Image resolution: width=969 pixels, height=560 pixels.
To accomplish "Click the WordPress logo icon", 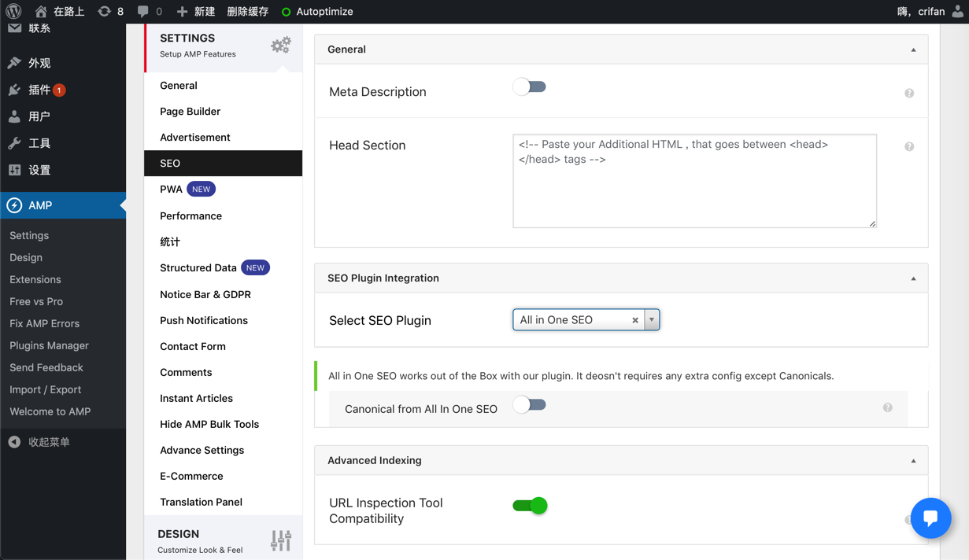I will click(x=13, y=11).
